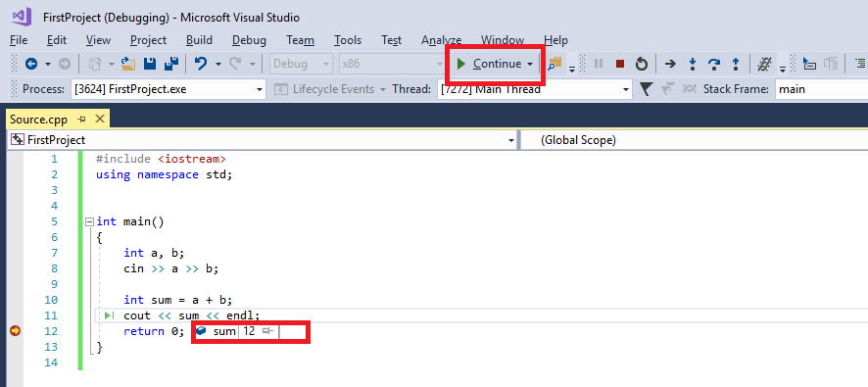The width and height of the screenshot is (868, 387).
Task: Open the Help menu
Action: [555, 40]
